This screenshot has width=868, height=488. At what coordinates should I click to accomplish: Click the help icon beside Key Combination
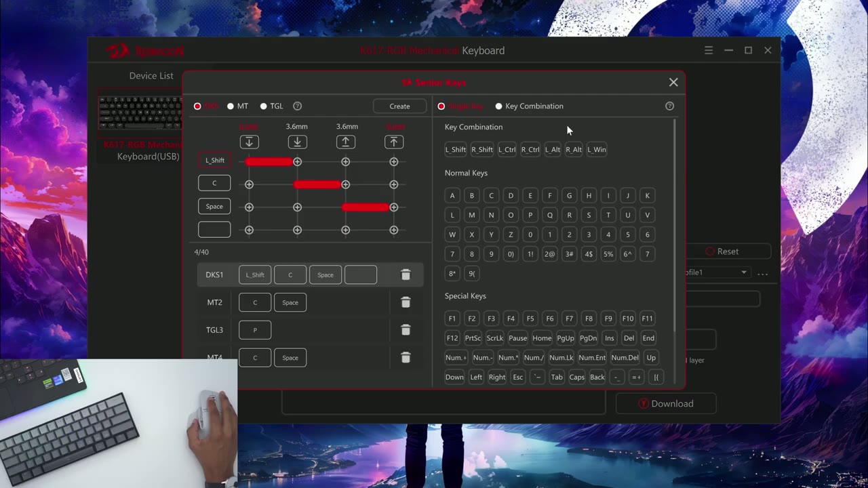669,106
